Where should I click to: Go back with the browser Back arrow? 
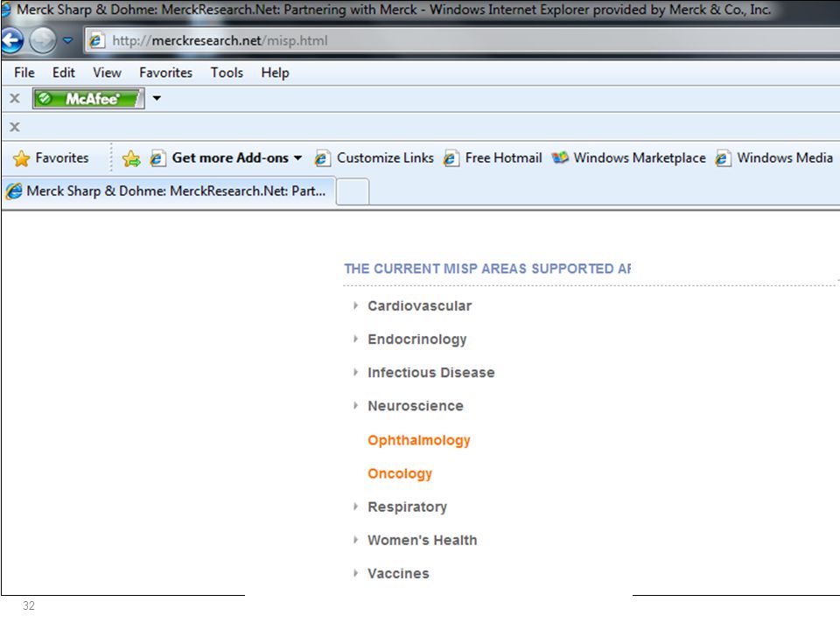point(11,40)
